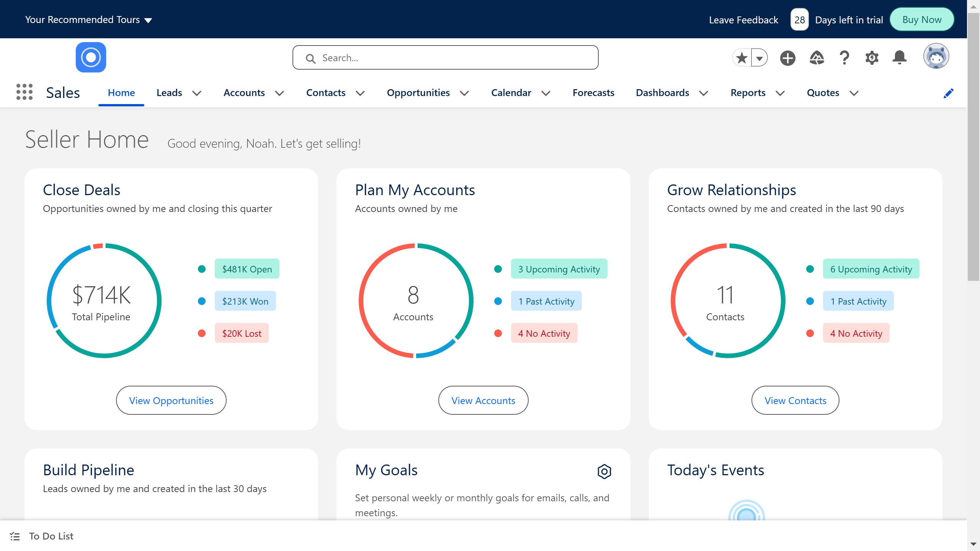The height and width of the screenshot is (551, 980).
Task: Open Global Actions with the plus icon
Action: click(x=787, y=57)
